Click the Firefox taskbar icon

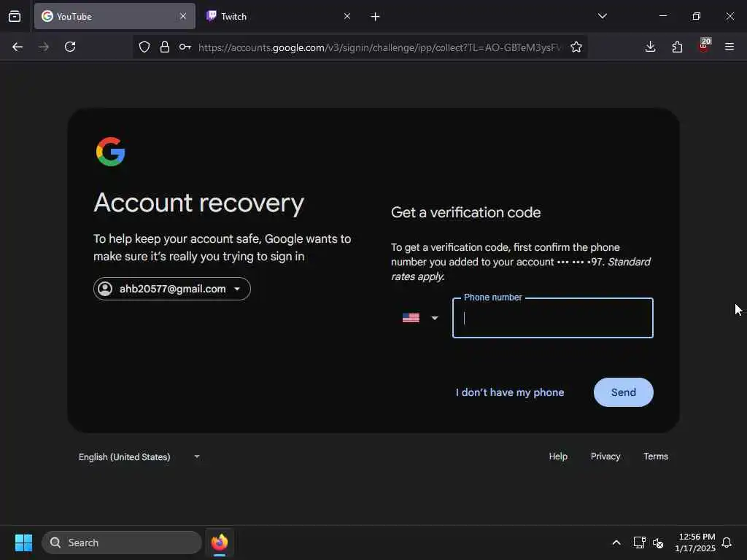pos(220,542)
